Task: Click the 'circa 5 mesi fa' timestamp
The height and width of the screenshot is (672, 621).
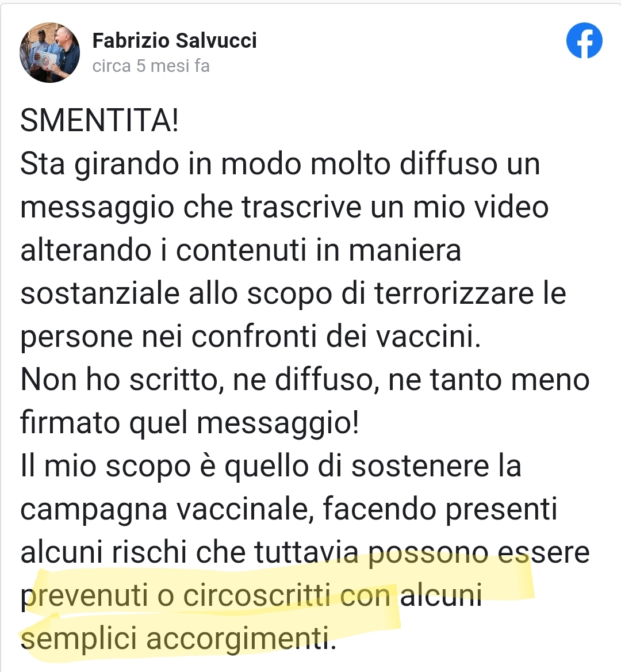Action: [x=151, y=66]
